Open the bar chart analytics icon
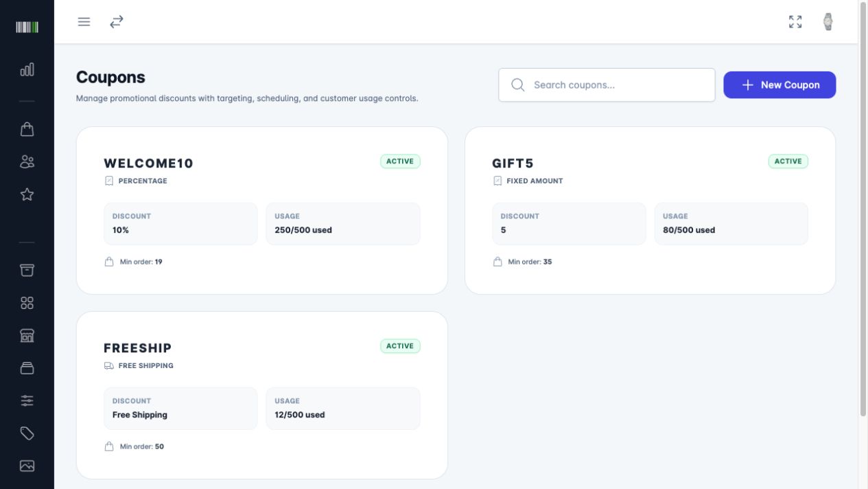Image resolution: width=868 pixels, height=489 pixels. point(27,69)
